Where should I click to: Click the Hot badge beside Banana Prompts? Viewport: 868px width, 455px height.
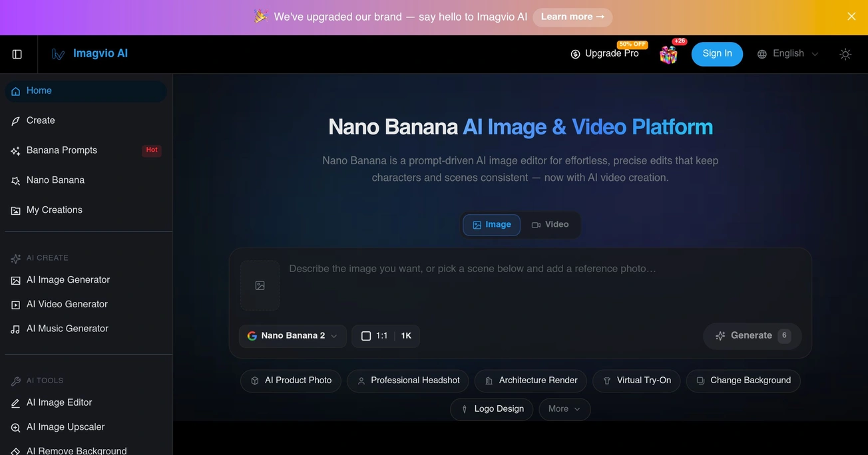[152, 150]
